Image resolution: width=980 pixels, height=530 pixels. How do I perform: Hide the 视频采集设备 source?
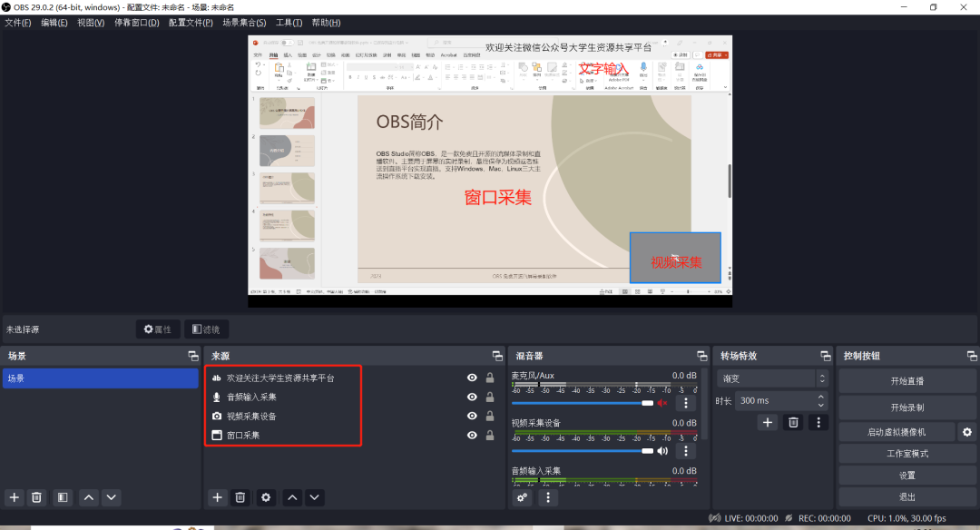tap(472, 416)
